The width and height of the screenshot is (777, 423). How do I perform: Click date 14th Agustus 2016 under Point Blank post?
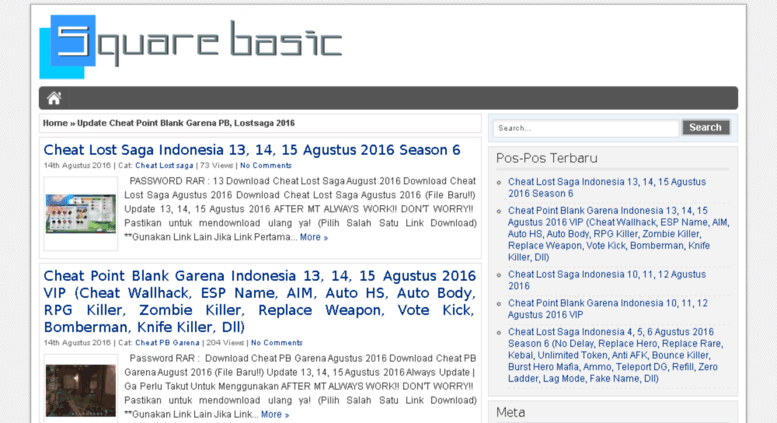coord(77,343)
